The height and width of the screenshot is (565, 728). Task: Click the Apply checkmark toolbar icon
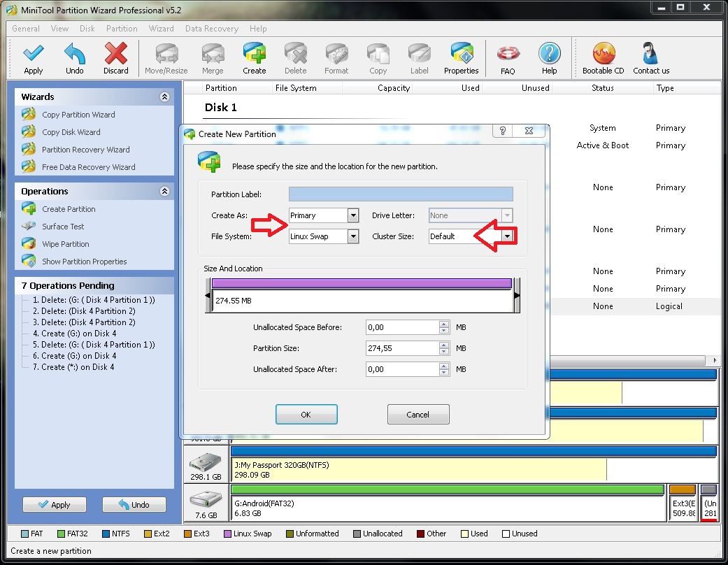point(34,53)
